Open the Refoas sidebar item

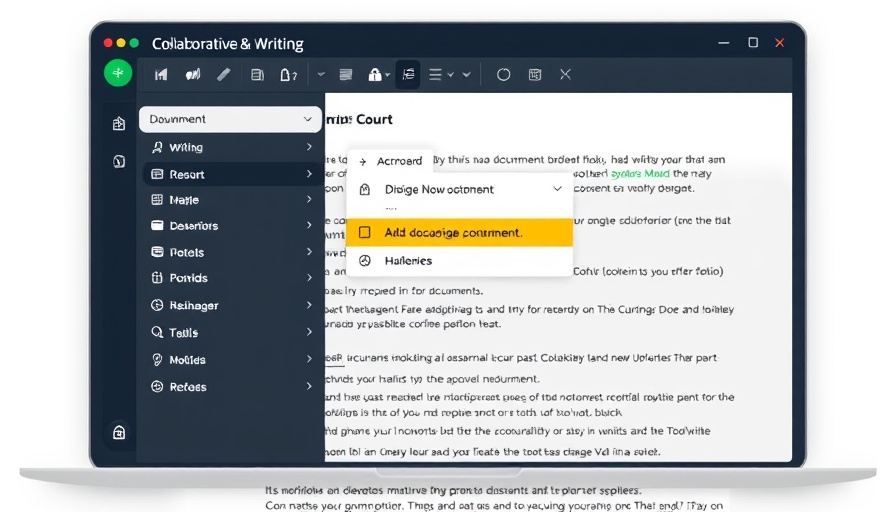coord(230,387)
